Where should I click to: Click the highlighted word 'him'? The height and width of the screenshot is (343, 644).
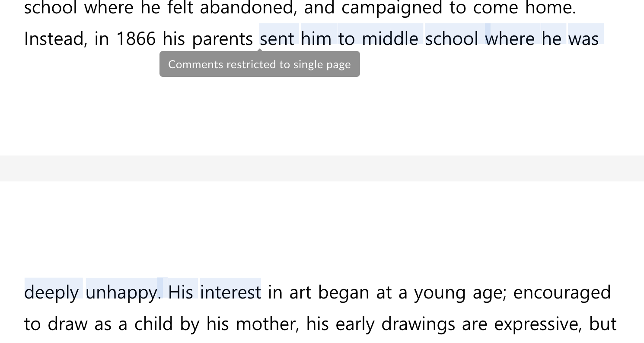[316, 39]
